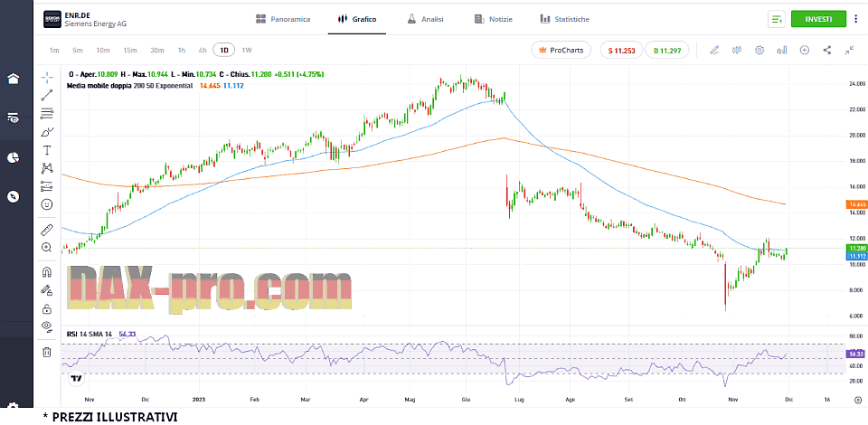This screenshot has width=868, height=425.
Task: Toggle magnet mode for drawings
Action: click(47, 271)
